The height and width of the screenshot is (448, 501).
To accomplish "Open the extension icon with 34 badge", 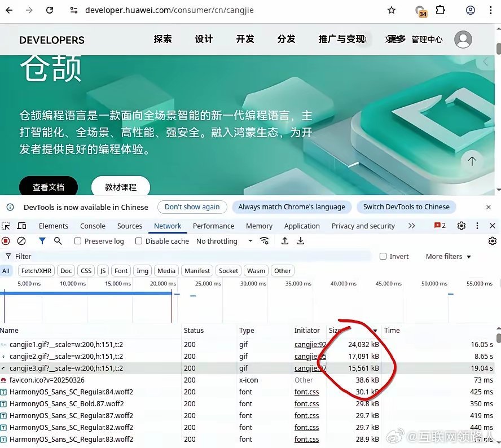I will coord(421,11).
